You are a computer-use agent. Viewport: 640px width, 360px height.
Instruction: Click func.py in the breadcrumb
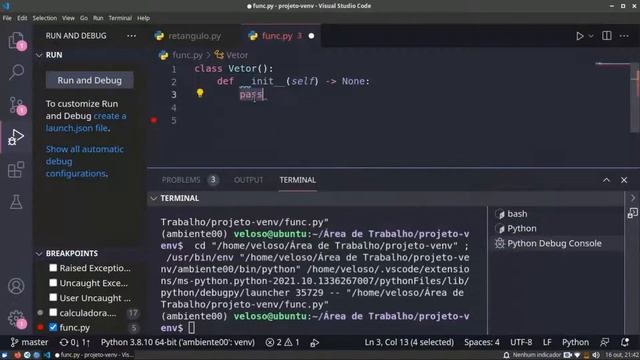click(x=187, y=55)
